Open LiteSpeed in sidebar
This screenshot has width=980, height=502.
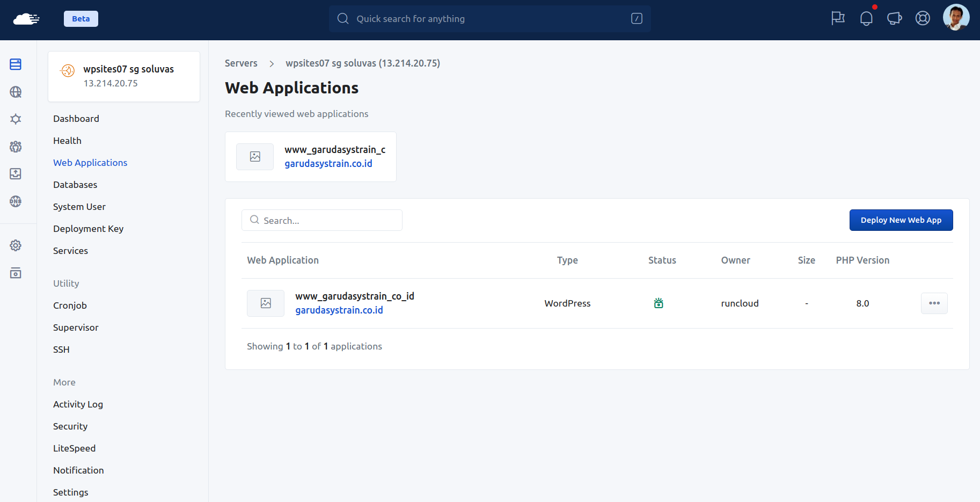click(x=74, y=448)
